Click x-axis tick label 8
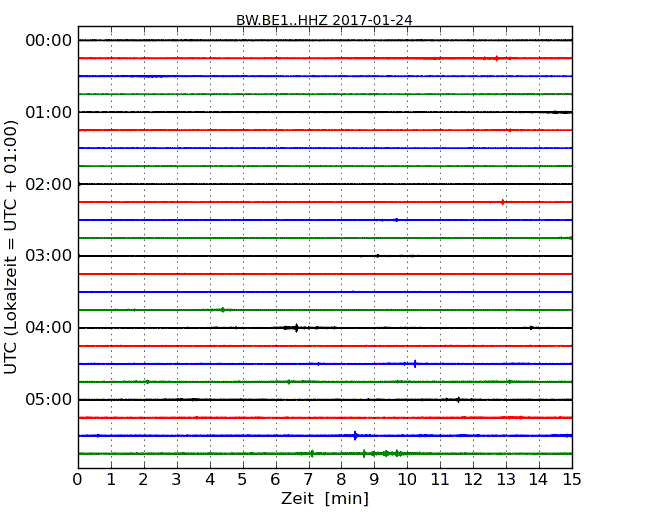Image resolution: width=650 pixels, height=520 pixels. [x=341, y=480]
